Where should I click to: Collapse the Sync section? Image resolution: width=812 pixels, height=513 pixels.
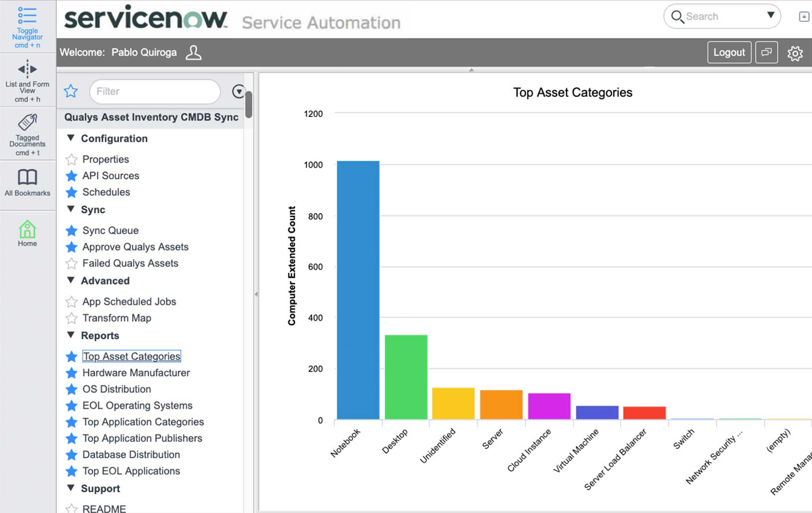(x=71, y=209)
